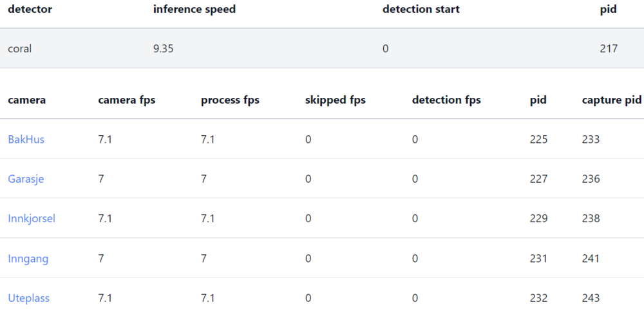Click the Innkjorsel camera link
The image size is (644, 309).
click(32, 219)
